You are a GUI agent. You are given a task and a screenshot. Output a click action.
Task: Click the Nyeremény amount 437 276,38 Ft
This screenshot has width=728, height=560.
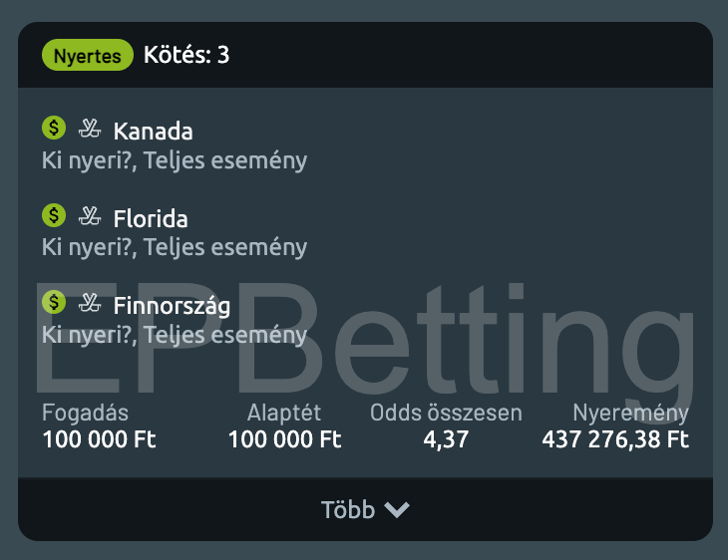point(615,439)
